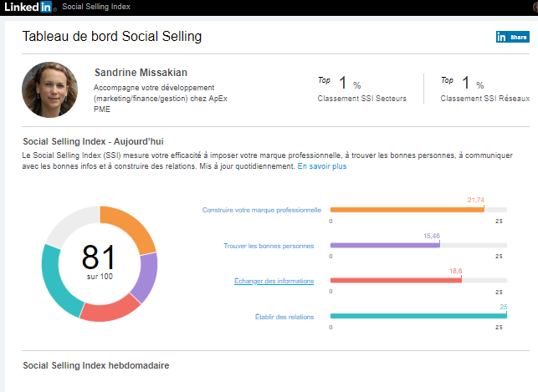Click the orange segment of donut chart
538x392 pixels.
[132, 226]
